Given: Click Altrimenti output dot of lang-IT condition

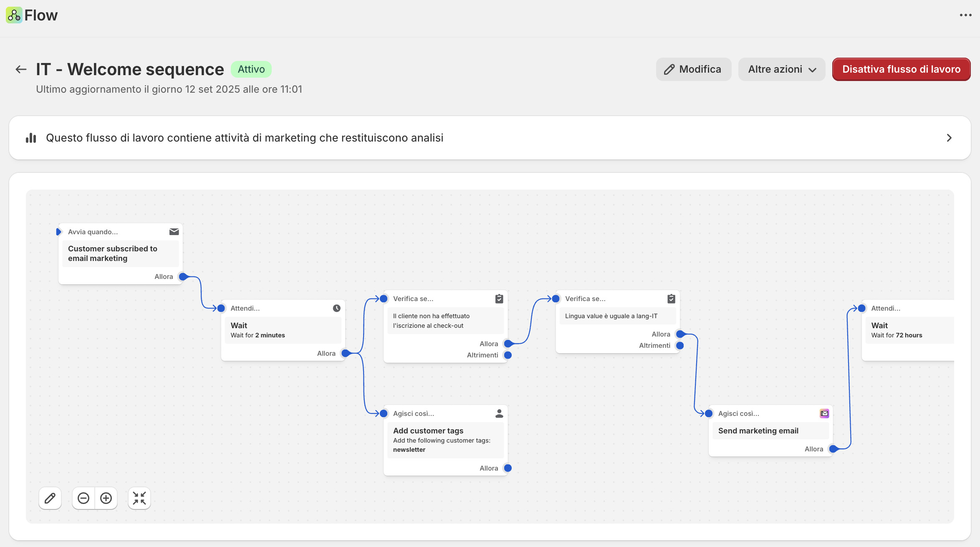Looking at the screenshot, I should pyautogui.click(x=680, y=345).
